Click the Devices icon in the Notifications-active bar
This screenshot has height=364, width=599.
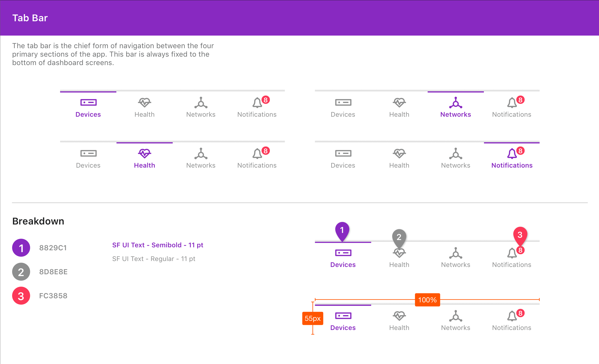pos(343,153)
